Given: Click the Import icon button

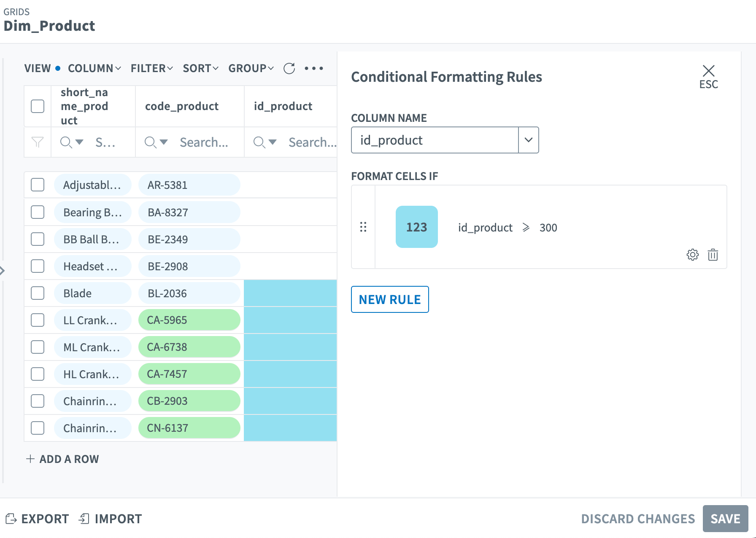Looking at the screenshot, I should [84, 519].
